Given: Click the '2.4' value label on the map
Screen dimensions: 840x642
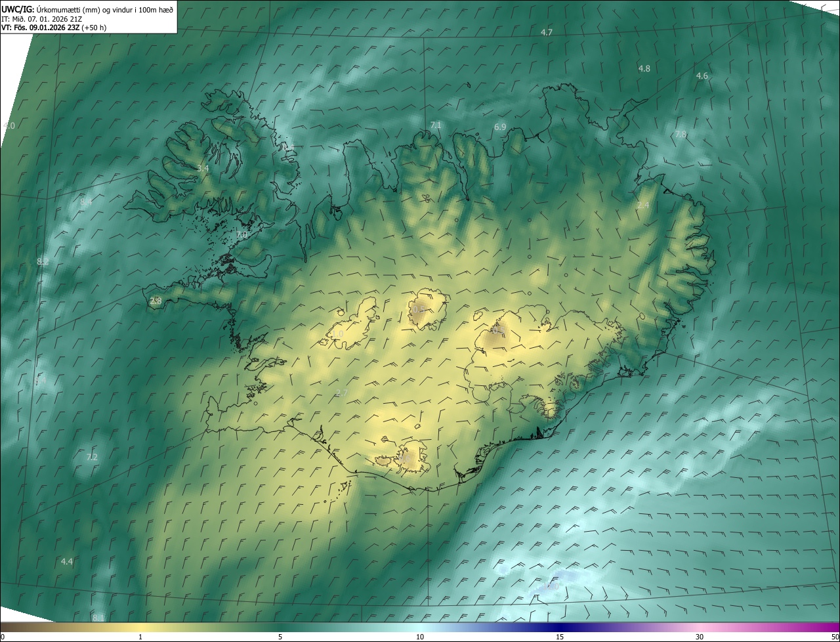Looking at the screenshot, I should coord(643,205).
